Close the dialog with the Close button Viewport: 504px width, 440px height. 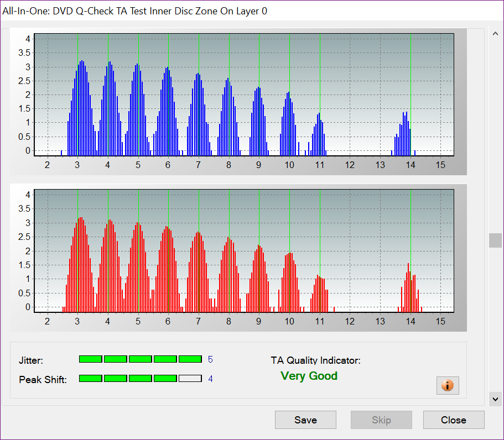tap(453, 420)
